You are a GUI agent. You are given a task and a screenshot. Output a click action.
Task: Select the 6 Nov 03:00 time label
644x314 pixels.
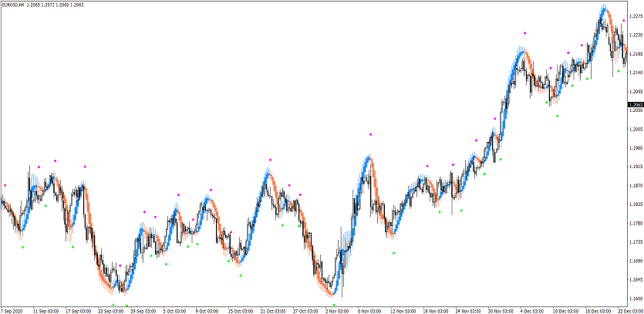[x=370, y=310]
